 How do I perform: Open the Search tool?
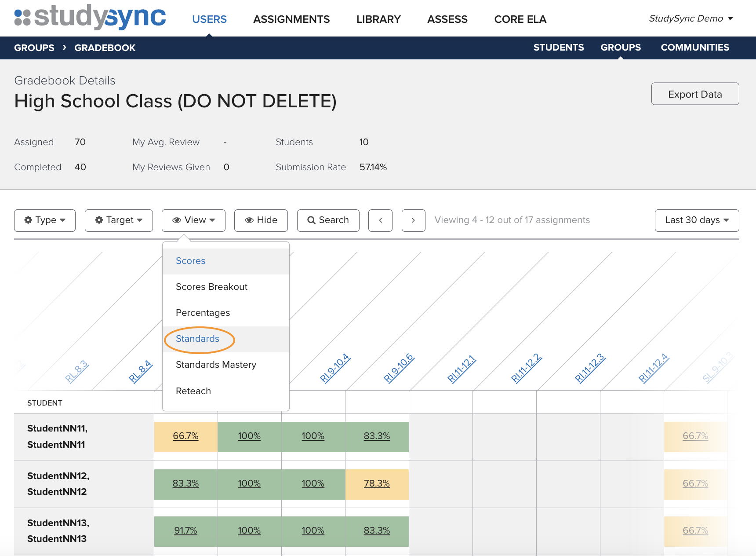pyautogui.click(x=328, y=220)
